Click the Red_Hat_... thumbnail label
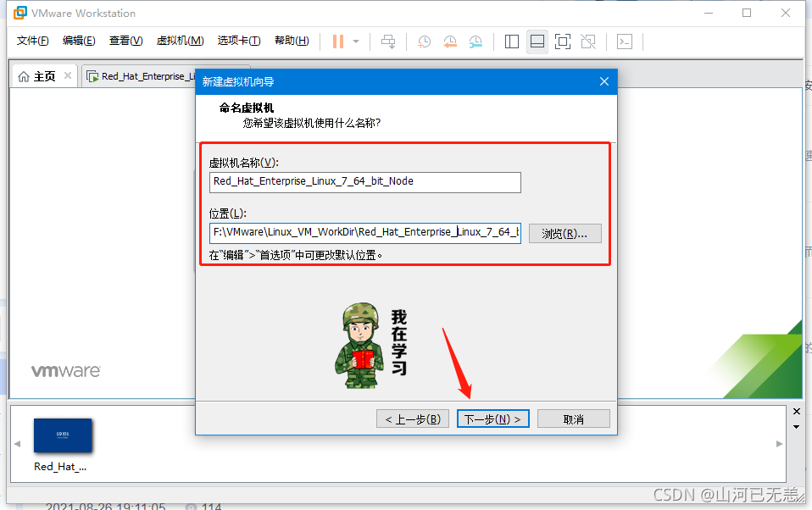812x510 pixels. click(x=60, y=467)
